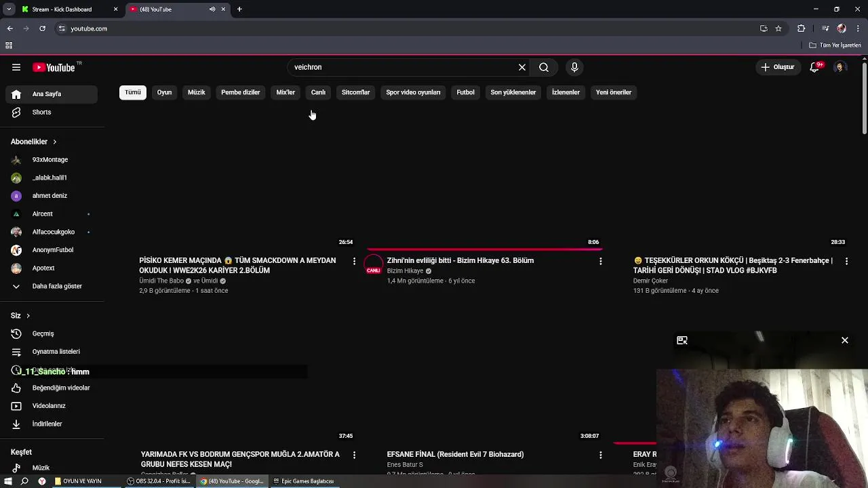Screen dimensions: 868x488
Task: Open the PİSİKO KEMER MAÇINDA video title
Action: pyautogui.click(x=238, y=265)
